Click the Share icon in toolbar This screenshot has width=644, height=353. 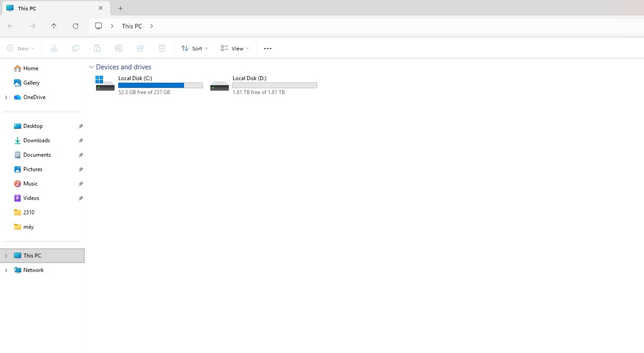(140, 48)
